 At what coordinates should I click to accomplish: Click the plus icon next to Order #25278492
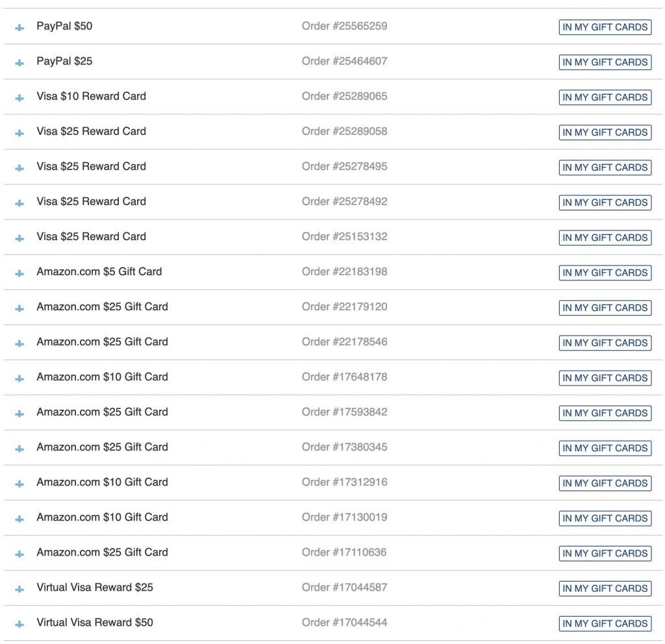19,203
